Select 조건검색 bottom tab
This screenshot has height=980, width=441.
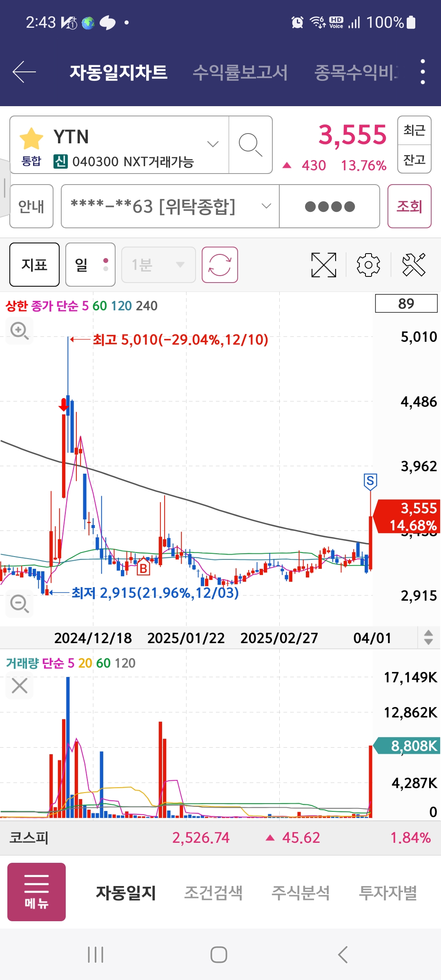click(x=213, y=893)
